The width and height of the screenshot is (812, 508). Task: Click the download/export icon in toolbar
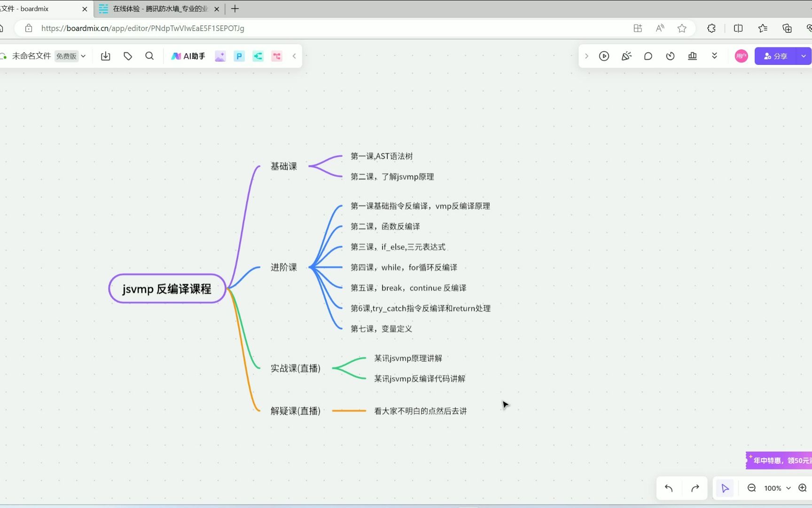point(106,56)
